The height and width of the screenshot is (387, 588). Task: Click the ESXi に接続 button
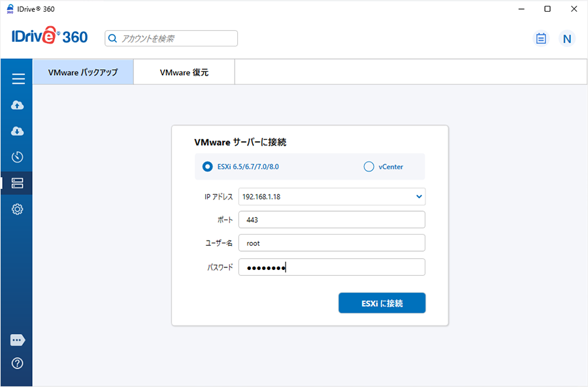click(382, 303)
